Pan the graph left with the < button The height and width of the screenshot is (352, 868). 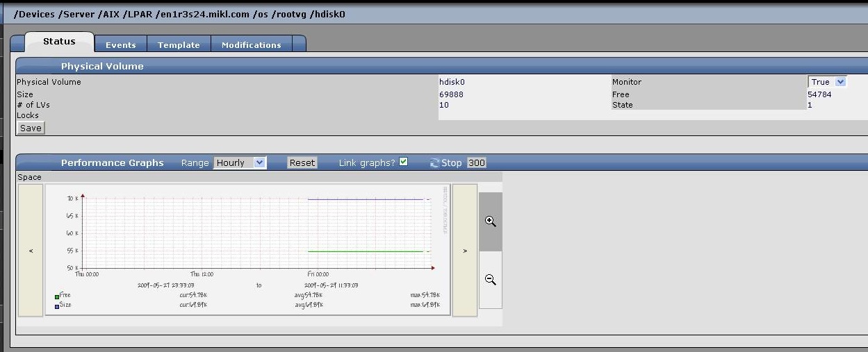tap(31, 251)
